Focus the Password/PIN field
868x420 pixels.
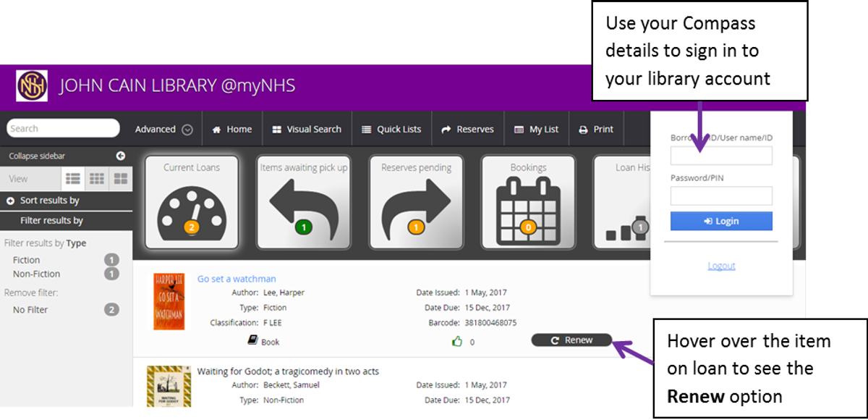[x=721, y=196]
